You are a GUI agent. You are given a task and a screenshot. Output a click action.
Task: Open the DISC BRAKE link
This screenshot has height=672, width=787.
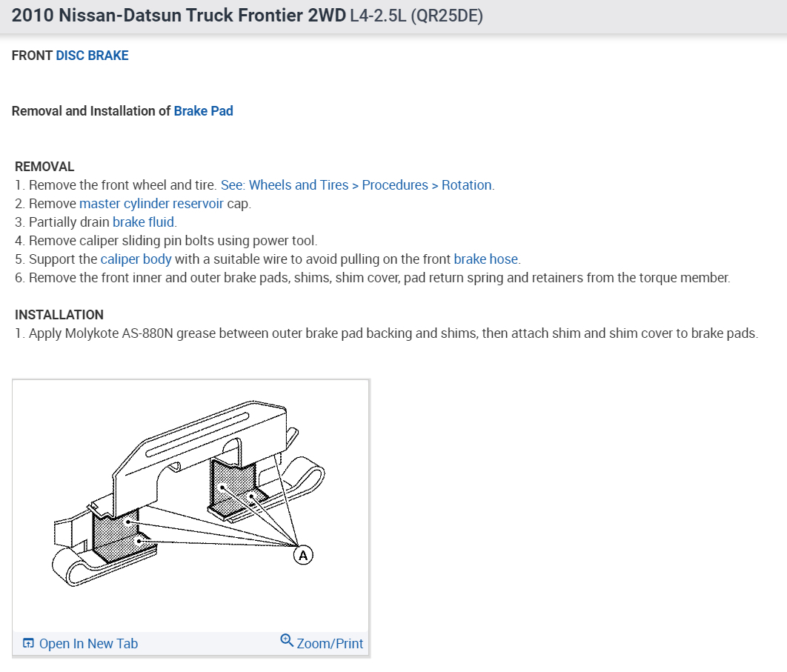[x=92, y=56]
